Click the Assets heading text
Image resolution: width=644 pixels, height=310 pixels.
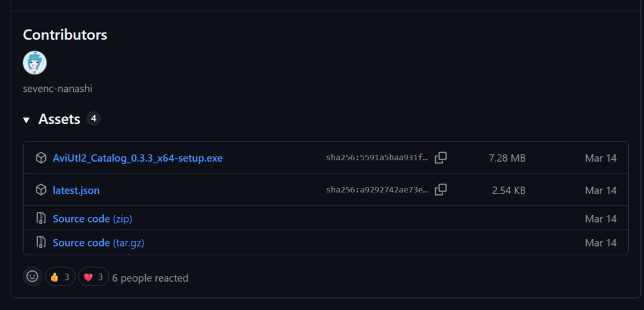(x=59, y=119)
